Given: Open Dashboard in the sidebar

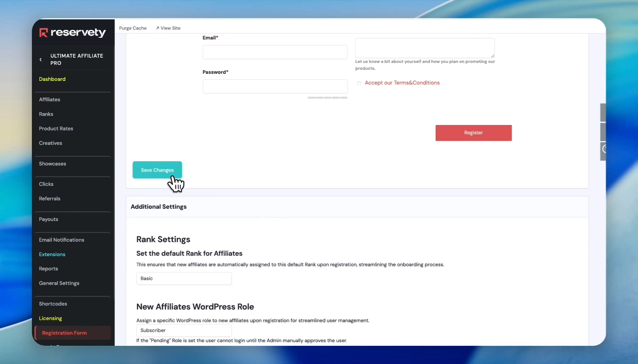Looking at the screenshot, I should [52, 79].
